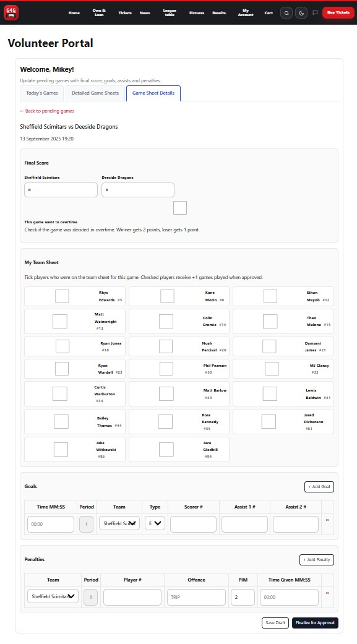Open My Account page
Viewport: 357px width, 644px height.
(x=246, y=13)
